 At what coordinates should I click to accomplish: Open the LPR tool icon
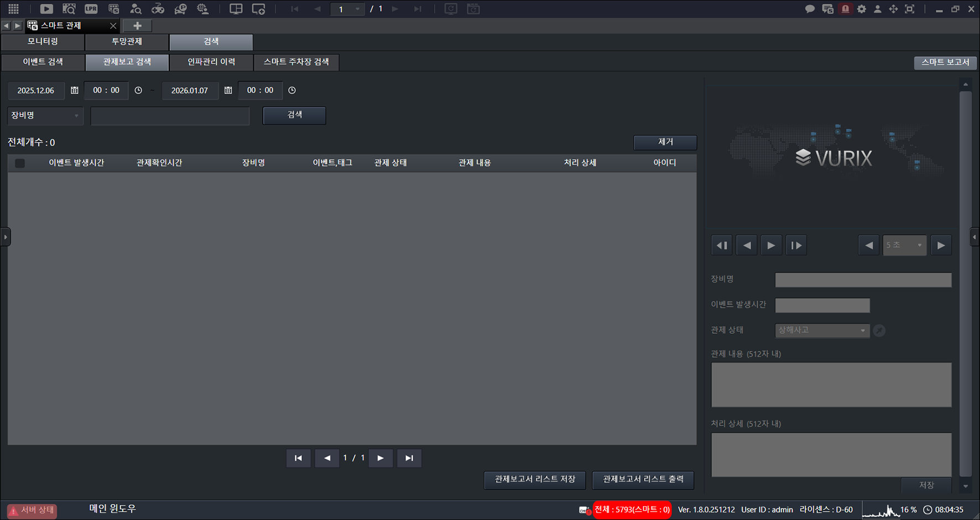[x=91, y=9]
